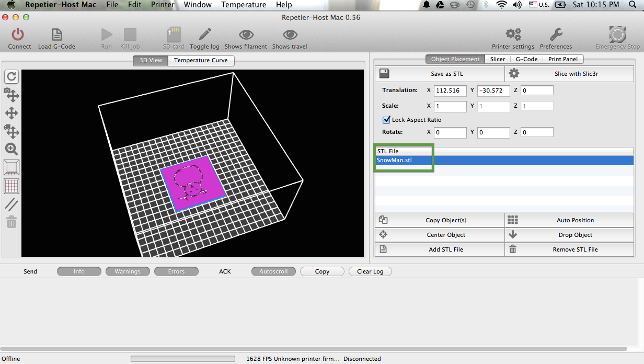The height and width of the screenshot is (364, 644).
Task: Click the Connect power icon in toolbar
Action: click(x=18, y=35)
